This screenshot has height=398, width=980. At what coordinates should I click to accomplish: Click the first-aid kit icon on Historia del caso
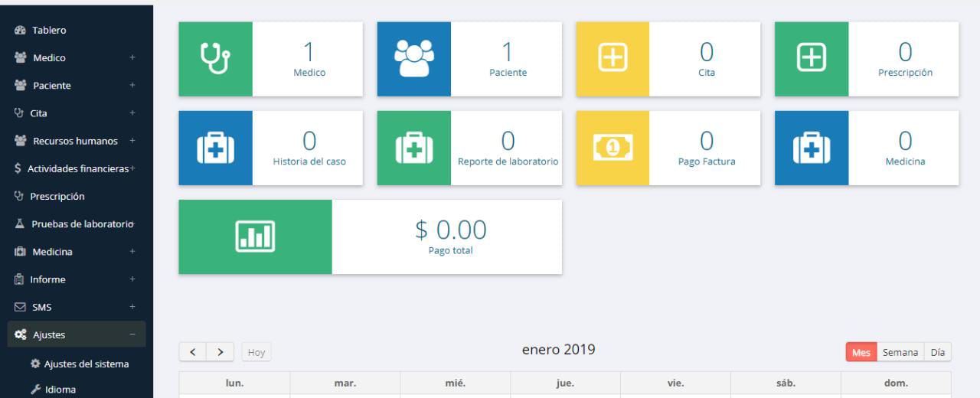[x=215, y=148]
